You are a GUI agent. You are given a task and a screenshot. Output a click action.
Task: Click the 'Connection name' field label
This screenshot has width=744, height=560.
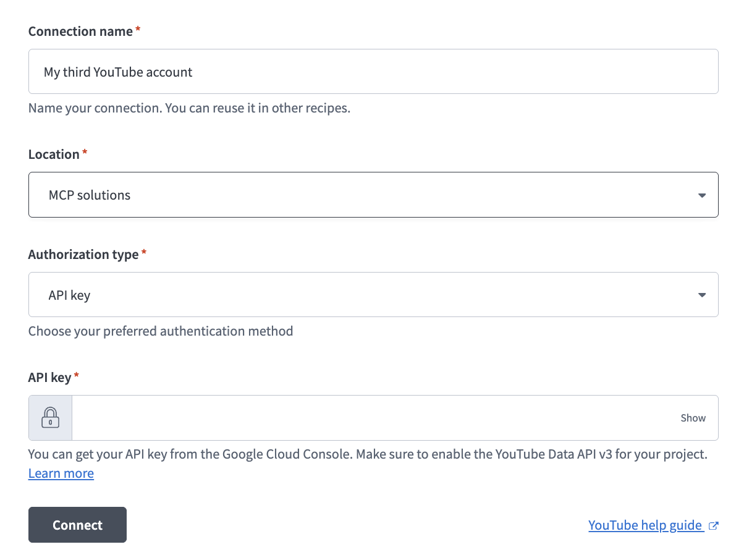click(80, 32)
